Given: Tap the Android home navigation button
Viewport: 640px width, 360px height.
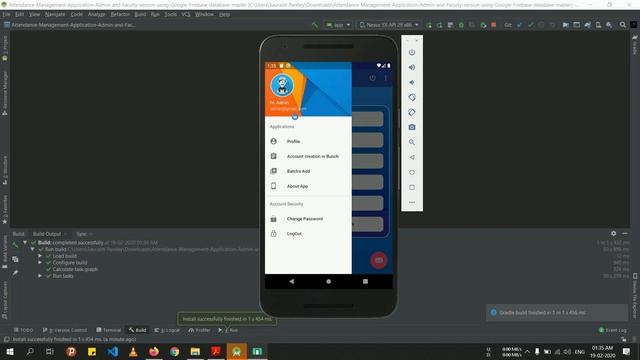Looking at the screenshot, I should (329, 281).
